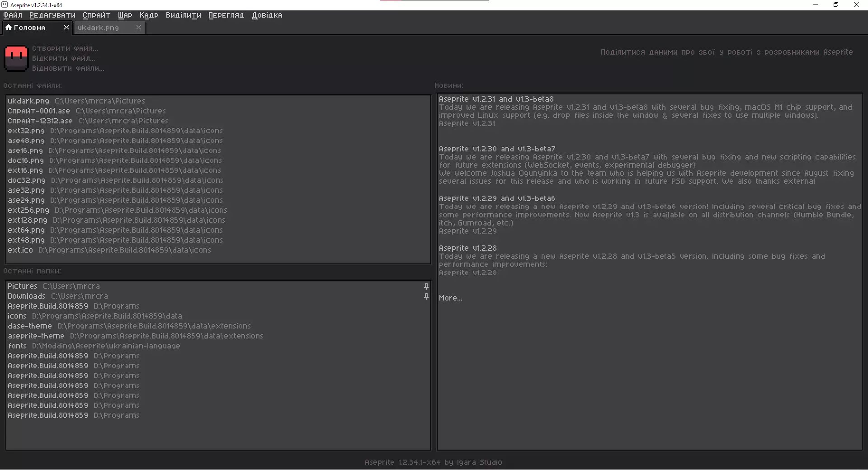This screenshot has width=868, height=470.
Task: Open recent file ext128.png
Action: (218, 221)
